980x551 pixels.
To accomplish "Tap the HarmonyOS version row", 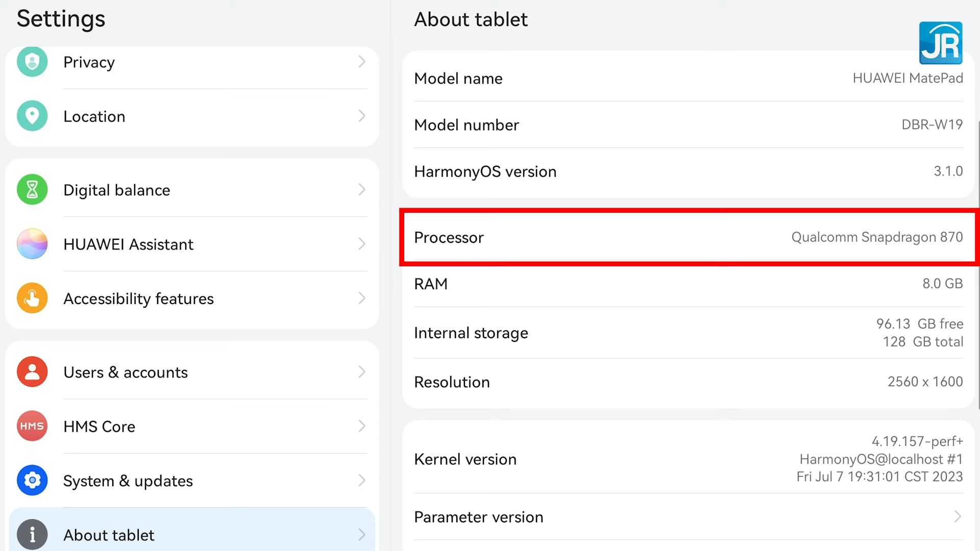I will (x=688, y=171).
